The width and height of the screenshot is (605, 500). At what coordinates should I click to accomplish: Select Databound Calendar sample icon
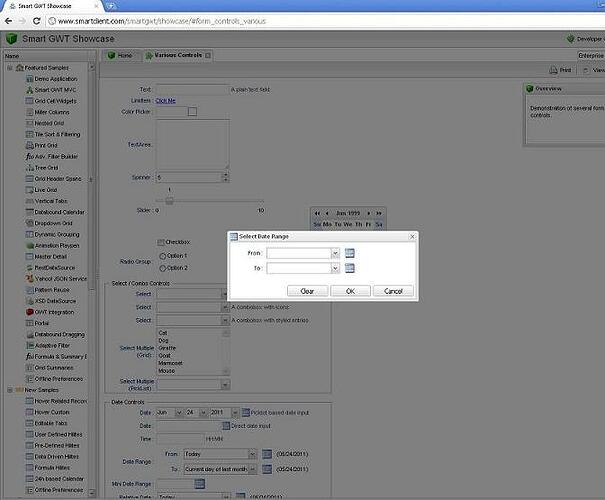click(x=29, y=212)
